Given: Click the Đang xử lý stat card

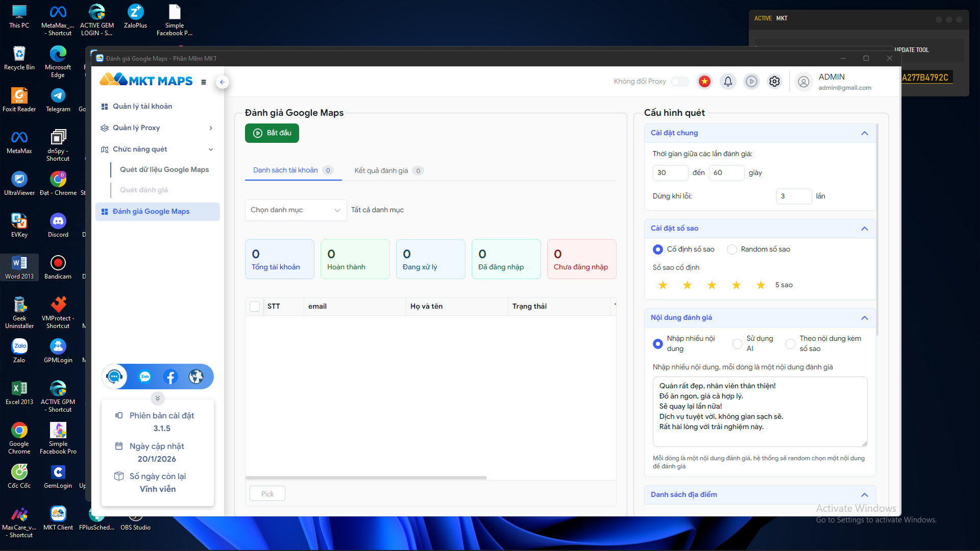Looking at the screenshot, I should click(431, 259).
